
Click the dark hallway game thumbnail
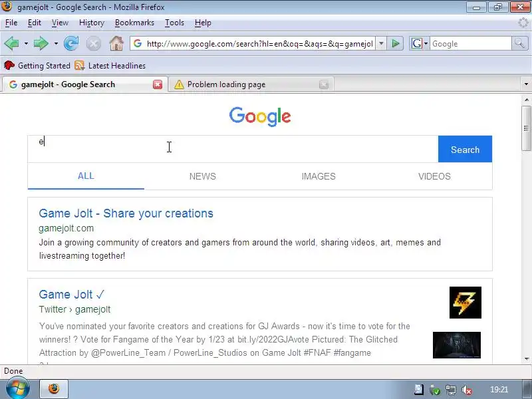tap(457, 344)
